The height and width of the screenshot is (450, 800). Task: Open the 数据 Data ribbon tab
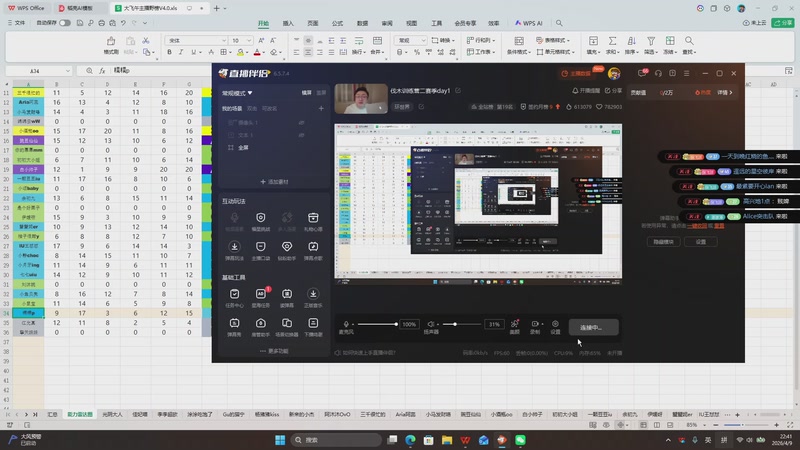tap(362, 23)
